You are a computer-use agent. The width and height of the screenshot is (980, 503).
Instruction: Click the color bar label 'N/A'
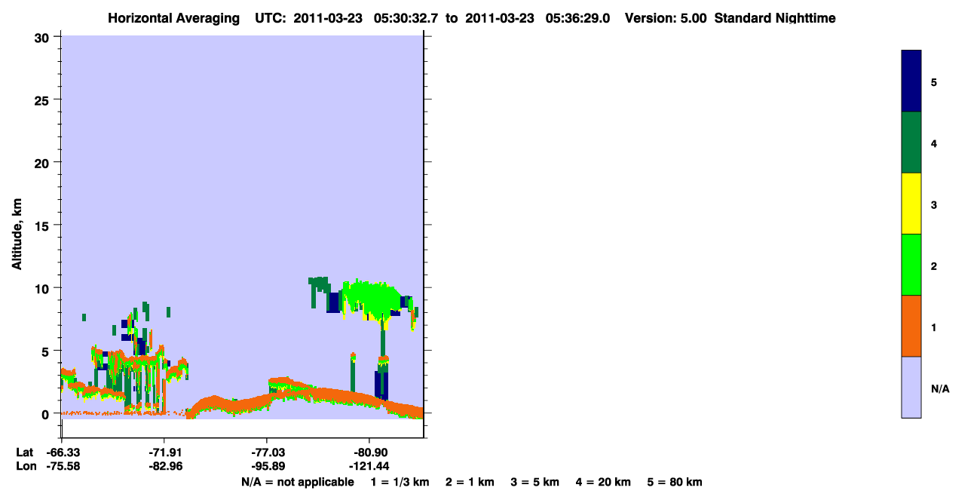tap(940, 389)
